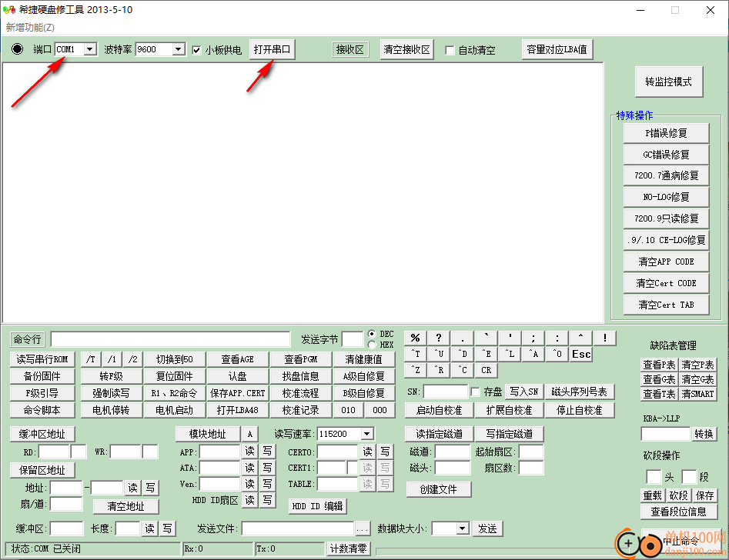This screenshot has height=560, width=729.
Task: Click the 计数清零 button
Action: pyautogui.click(x=348, y=549)
